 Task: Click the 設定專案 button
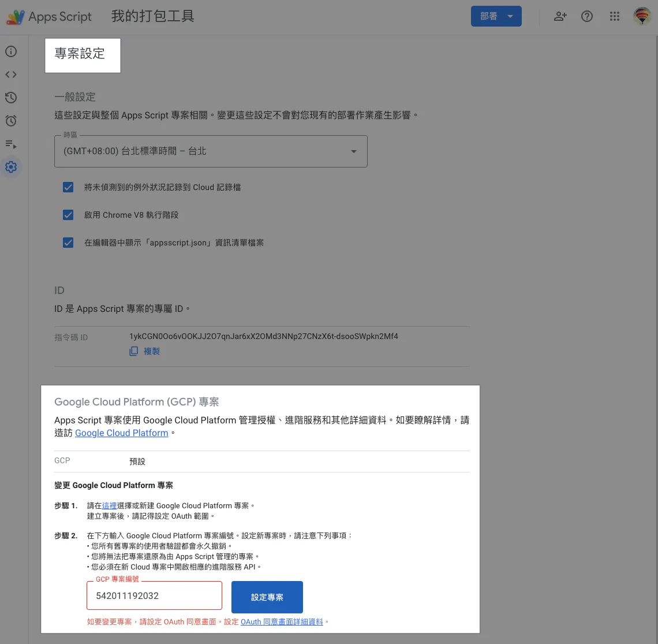pos(267,597)
